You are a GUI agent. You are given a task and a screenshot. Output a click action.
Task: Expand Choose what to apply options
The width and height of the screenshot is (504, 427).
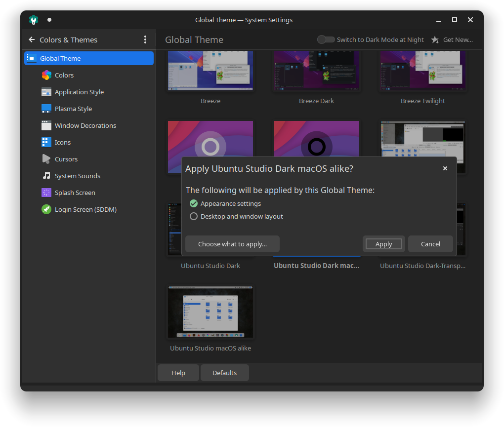(x=232, y=244)
